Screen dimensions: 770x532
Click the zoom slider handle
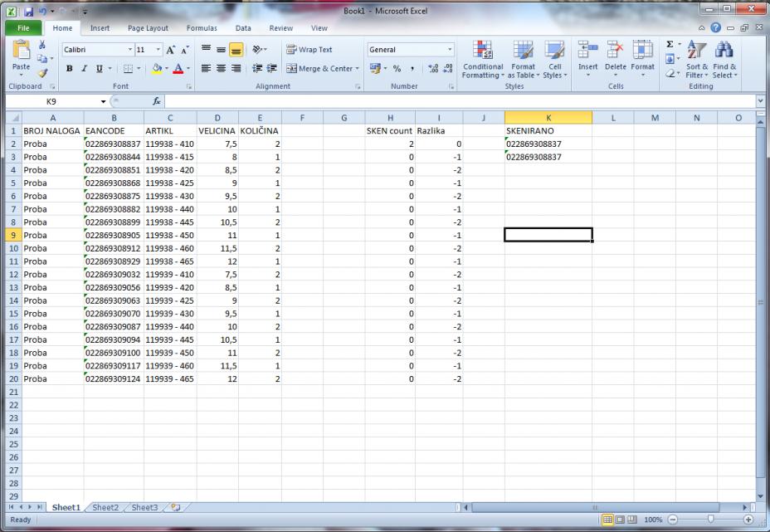click(x=710, y=520)
